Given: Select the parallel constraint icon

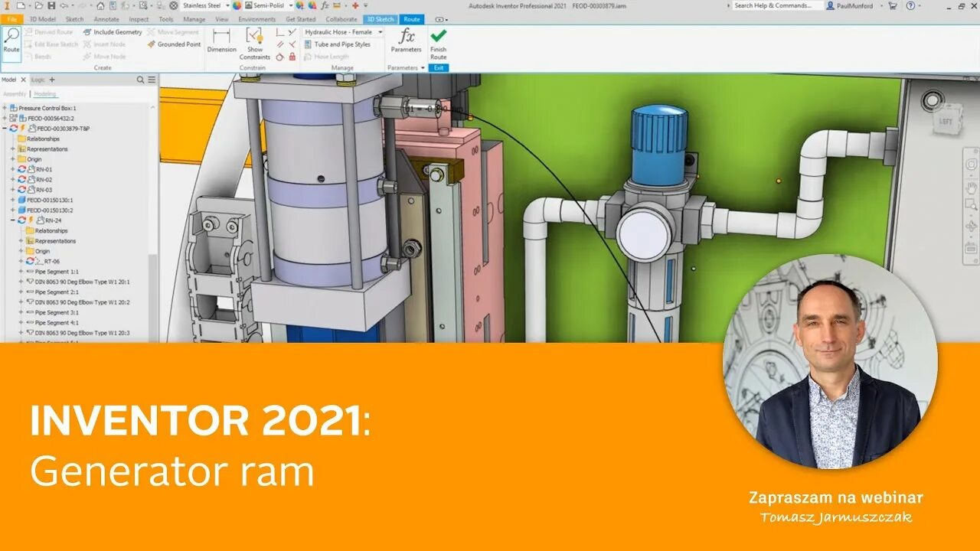Looking at the screenshot, I should pos(280,44).
